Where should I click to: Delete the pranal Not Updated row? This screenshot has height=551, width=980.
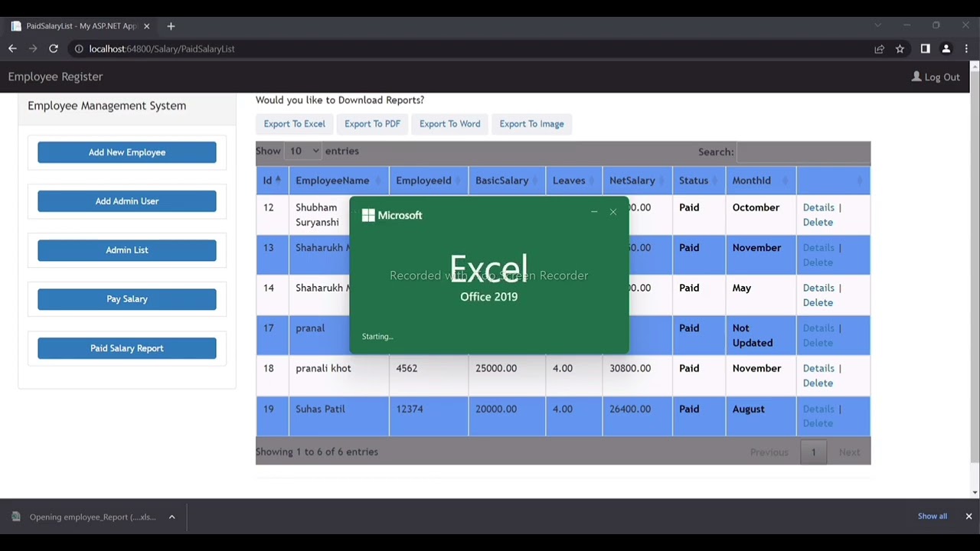(818, 343)
